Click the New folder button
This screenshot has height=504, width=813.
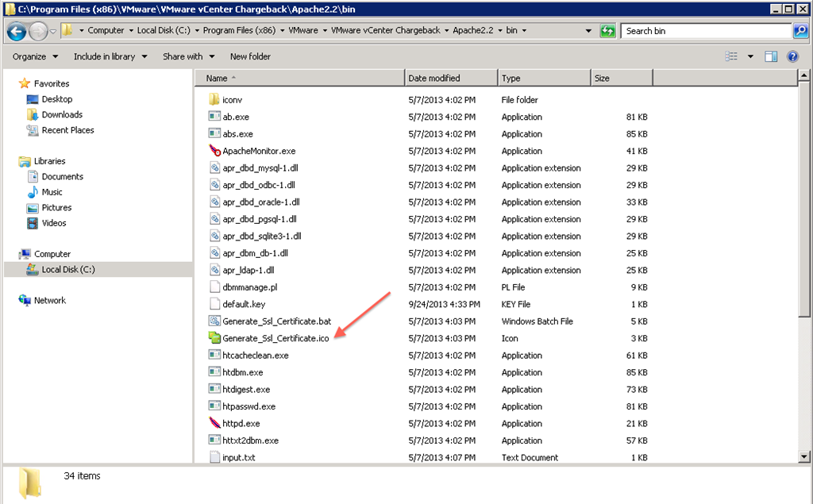tap(250, 56)
